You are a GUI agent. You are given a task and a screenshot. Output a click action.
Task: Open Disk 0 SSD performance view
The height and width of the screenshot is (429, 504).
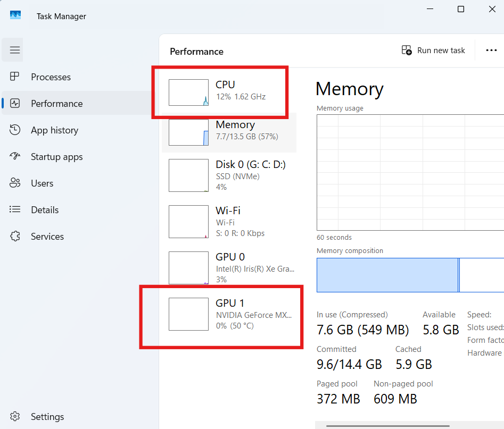pos(229,175)
